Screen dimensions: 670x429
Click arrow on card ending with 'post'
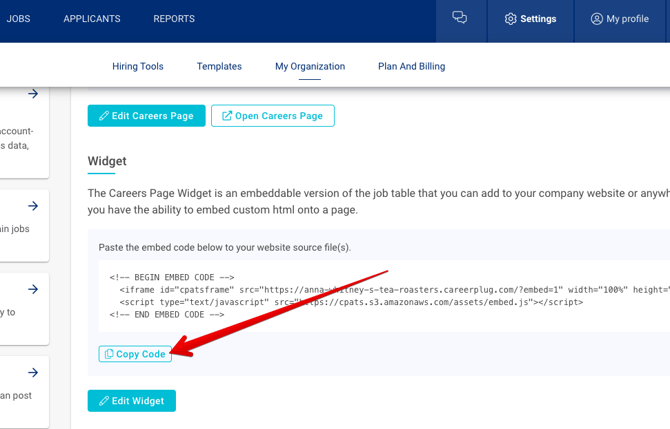point(33,373)
